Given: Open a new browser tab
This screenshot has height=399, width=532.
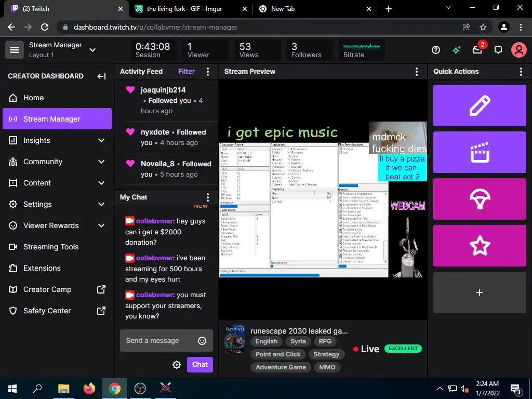Looking at the screenshot, I should pyautogui.click(x=389, y=9).
